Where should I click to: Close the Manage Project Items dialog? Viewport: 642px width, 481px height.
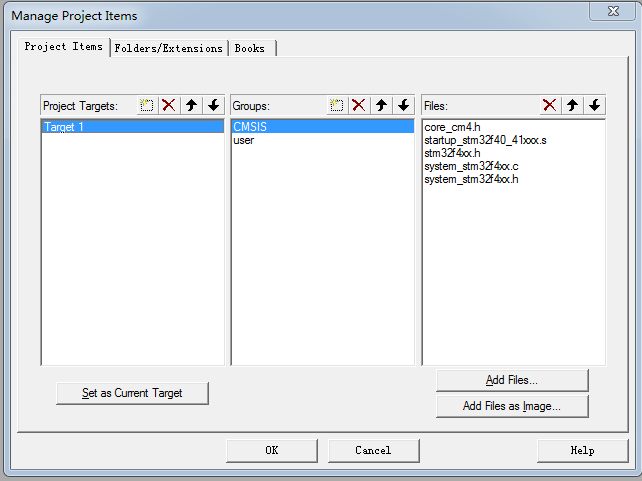(x=613, y=11)
